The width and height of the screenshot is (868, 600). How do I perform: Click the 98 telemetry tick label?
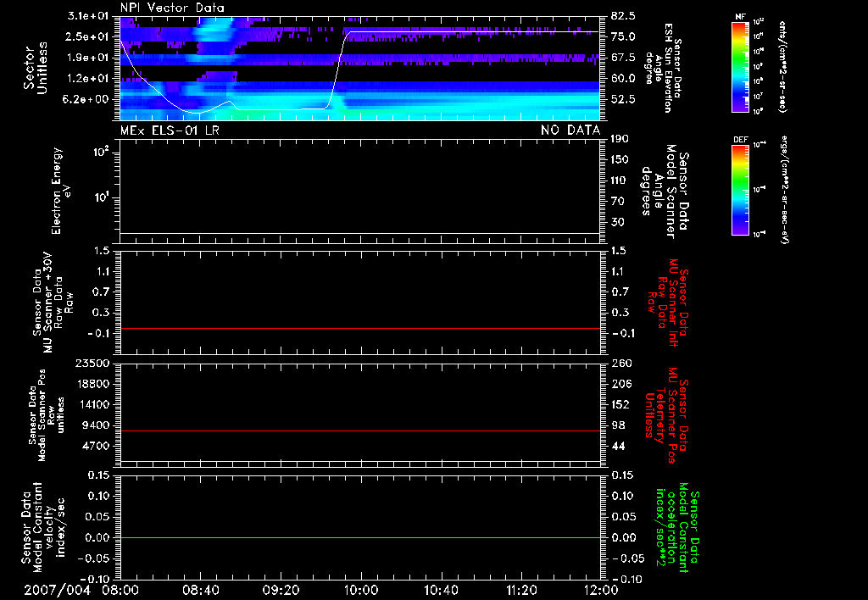[618, 425]
